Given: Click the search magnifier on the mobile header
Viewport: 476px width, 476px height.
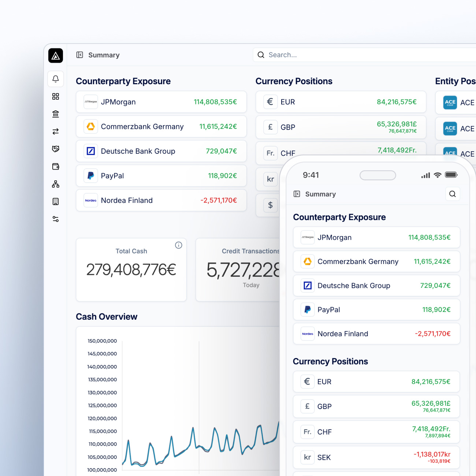Looking at the screenshot, I should pos(453,194).
